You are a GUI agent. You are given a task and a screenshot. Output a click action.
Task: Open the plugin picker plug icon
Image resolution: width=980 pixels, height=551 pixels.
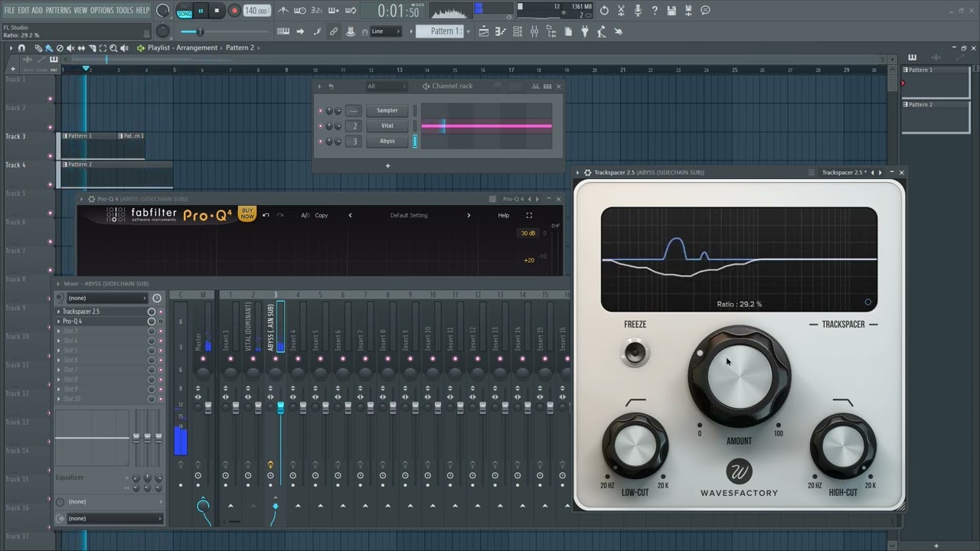point(585,31)
